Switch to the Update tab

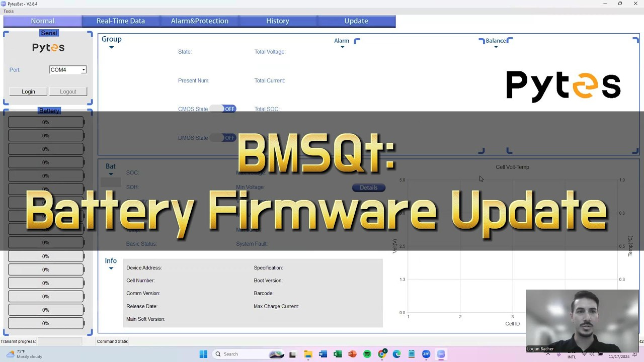[356, 21]
